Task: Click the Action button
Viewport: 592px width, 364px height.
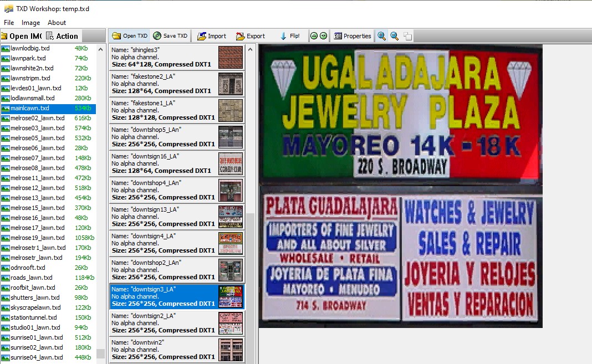Action: [62, 36]
